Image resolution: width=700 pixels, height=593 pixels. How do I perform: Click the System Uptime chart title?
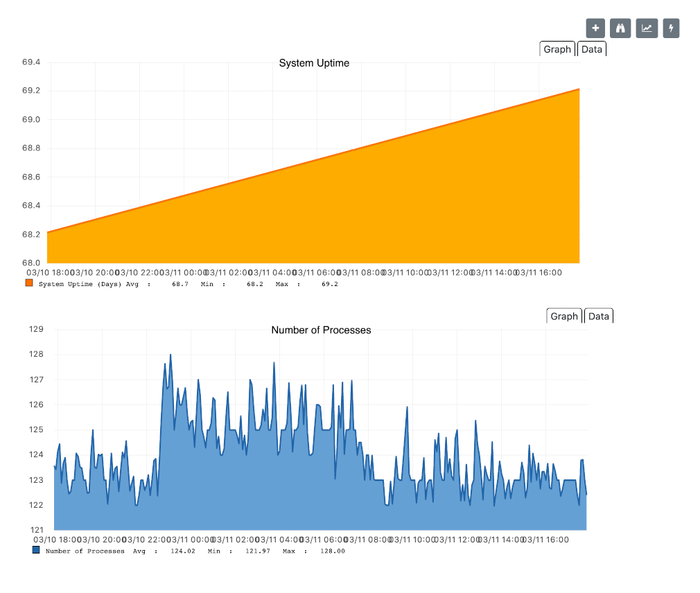pos(314,63)
